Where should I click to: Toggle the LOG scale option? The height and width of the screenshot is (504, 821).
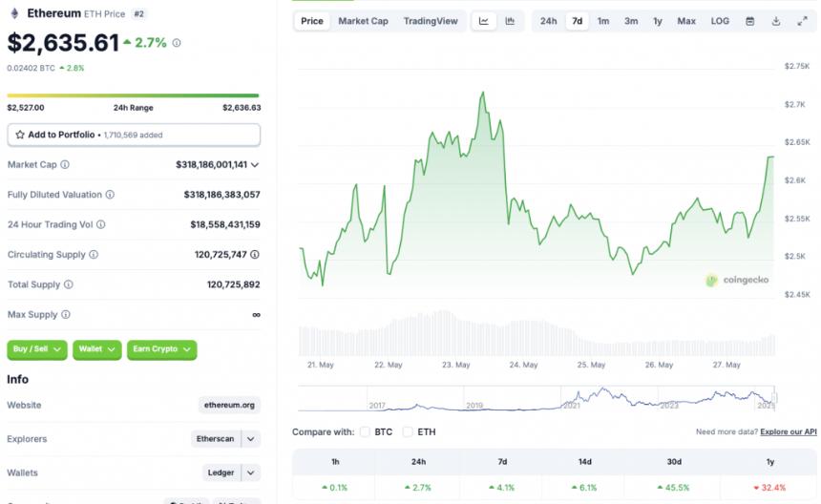point(720,21)
